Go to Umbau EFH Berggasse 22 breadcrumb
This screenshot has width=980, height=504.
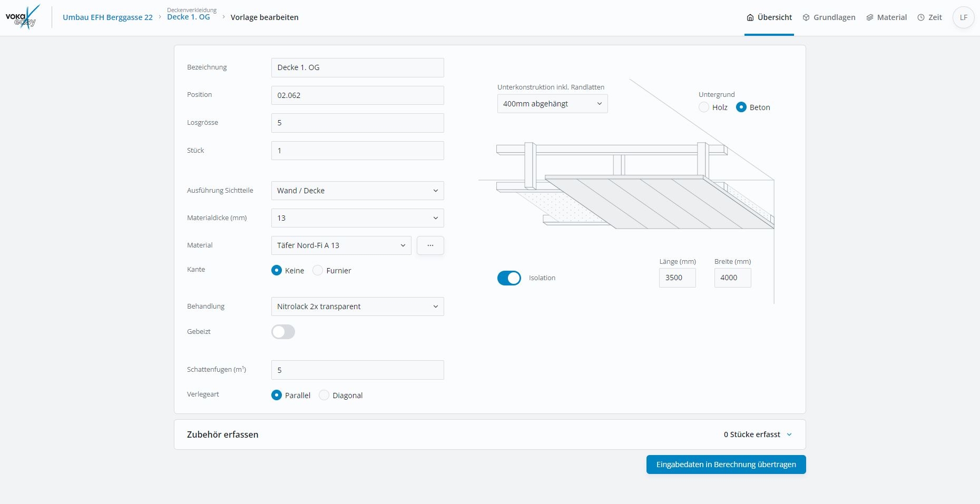coord(107,17)
